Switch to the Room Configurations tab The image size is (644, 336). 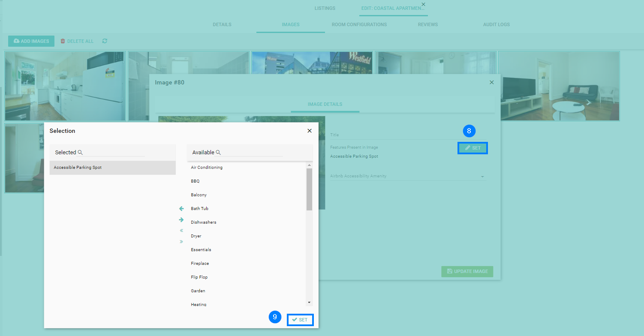point(359,24)
